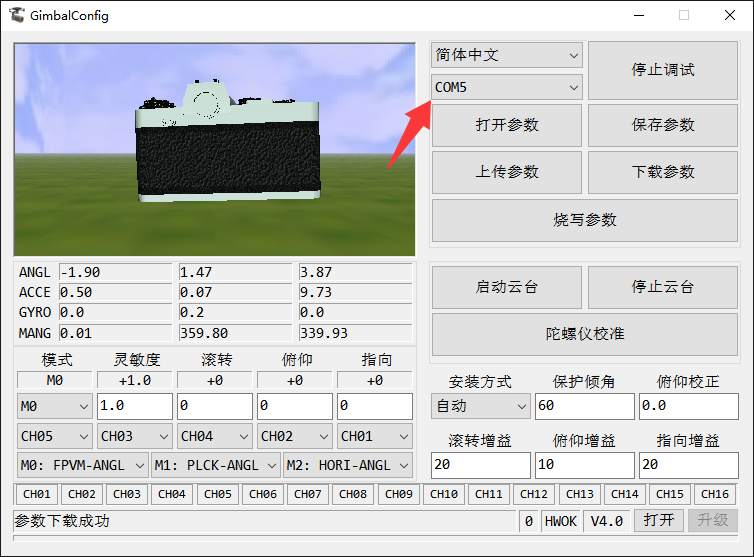Click the CH01 channel indicator in bottom row
This screenshot has width=754, height=557.
[x=37, y=494]
